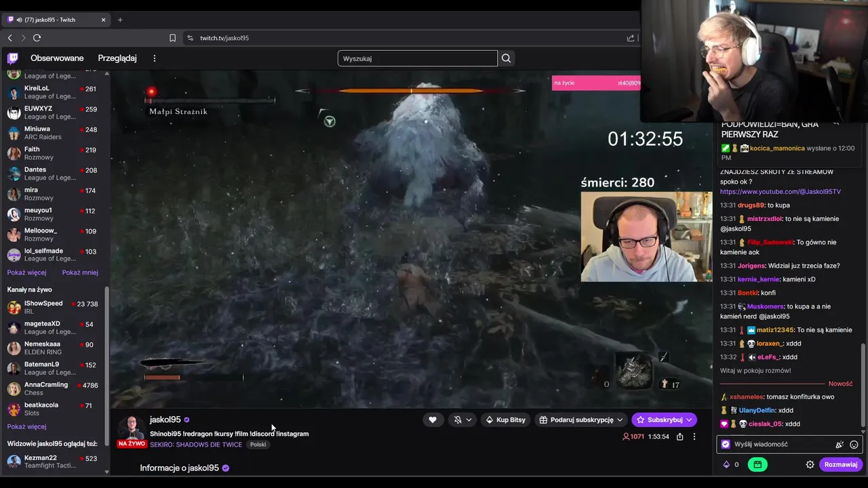Close the jaskol95 Twitch tab
868x488 pixels.
coord(103,20)
